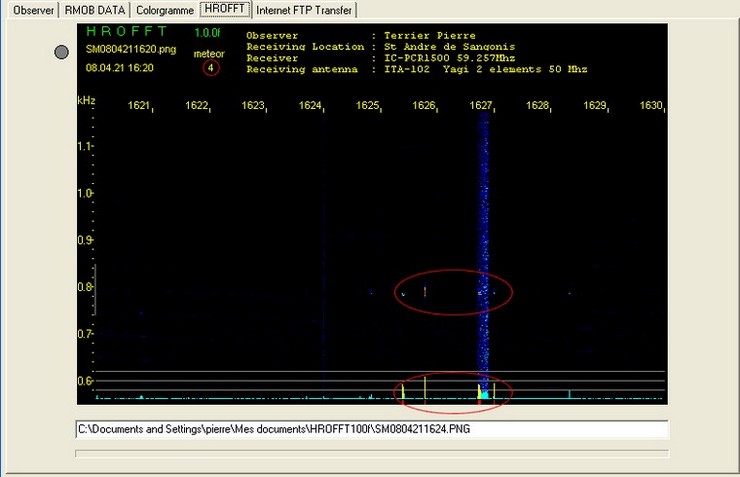740x477 pixels.
Task: Switch to the Observer tab
Action: coord(33,10)
